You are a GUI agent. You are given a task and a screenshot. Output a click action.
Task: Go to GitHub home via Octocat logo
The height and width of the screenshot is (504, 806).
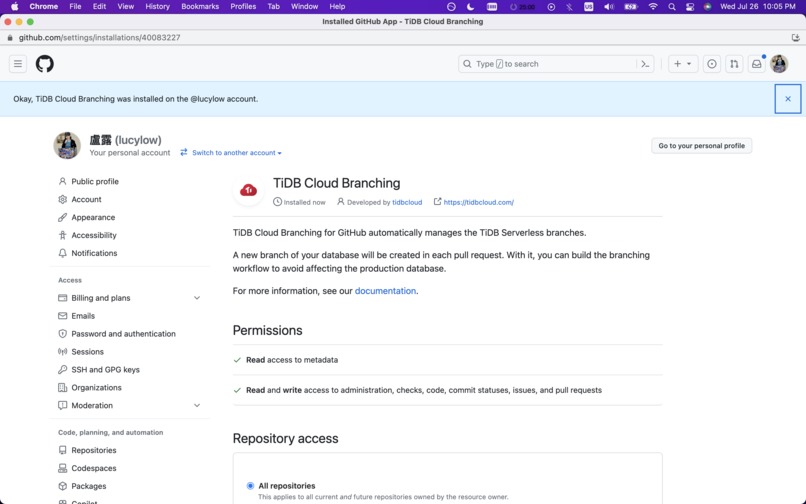point(45,64)
